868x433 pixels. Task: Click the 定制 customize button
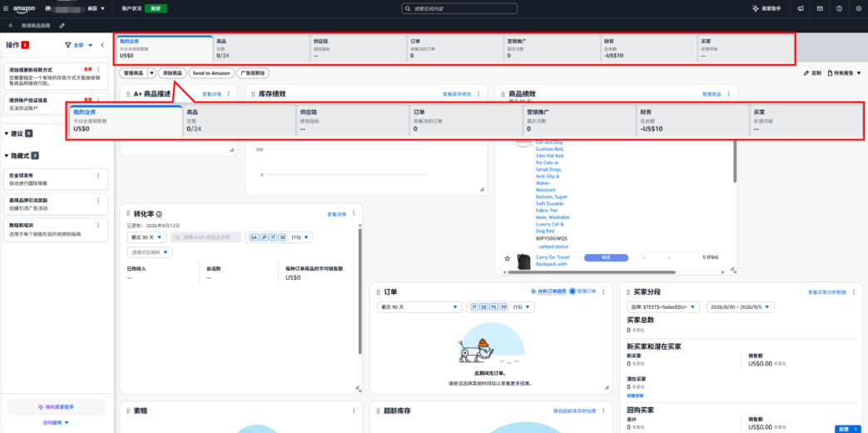coord(812,73)
